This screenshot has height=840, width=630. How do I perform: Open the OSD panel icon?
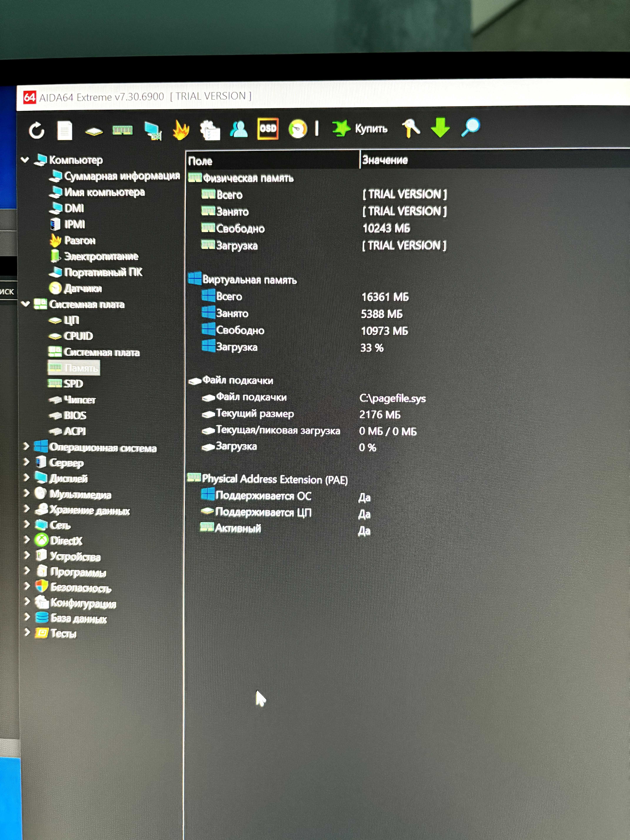pos(268,128)
